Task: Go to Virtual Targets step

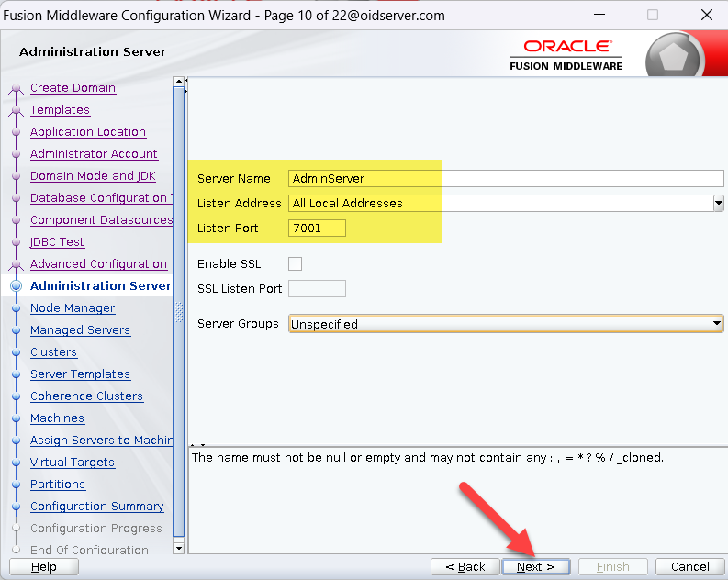Action: (x=73, y=463)
